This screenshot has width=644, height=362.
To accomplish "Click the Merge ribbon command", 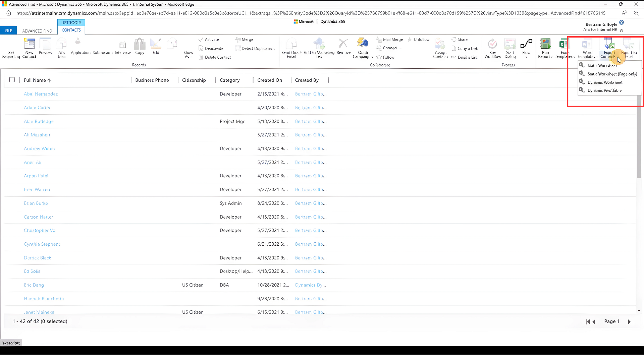I will (244, 40).
